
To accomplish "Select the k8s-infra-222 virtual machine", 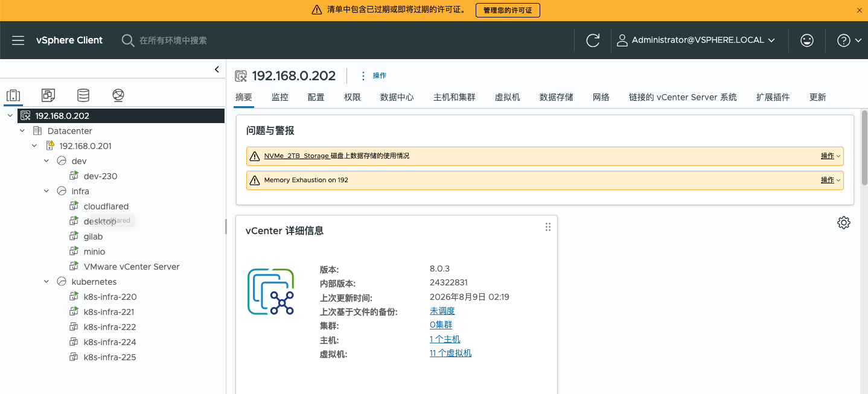I will tap(110, 327).
